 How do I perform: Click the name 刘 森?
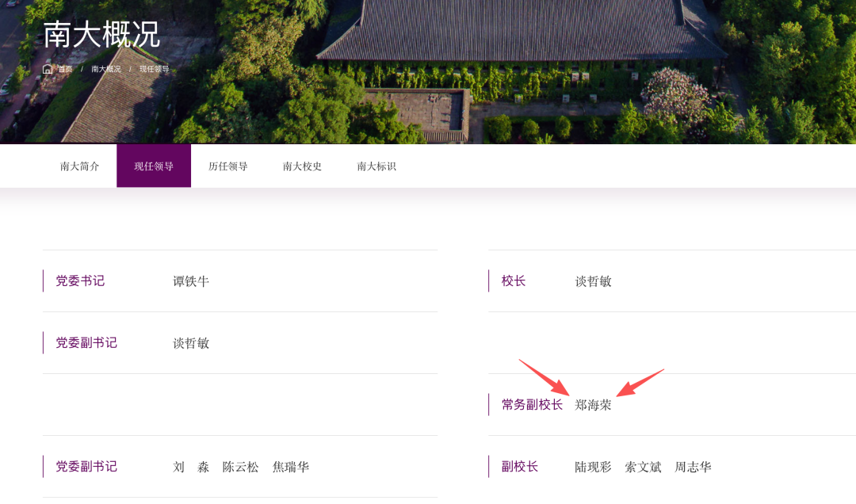[x=191, y=467]
